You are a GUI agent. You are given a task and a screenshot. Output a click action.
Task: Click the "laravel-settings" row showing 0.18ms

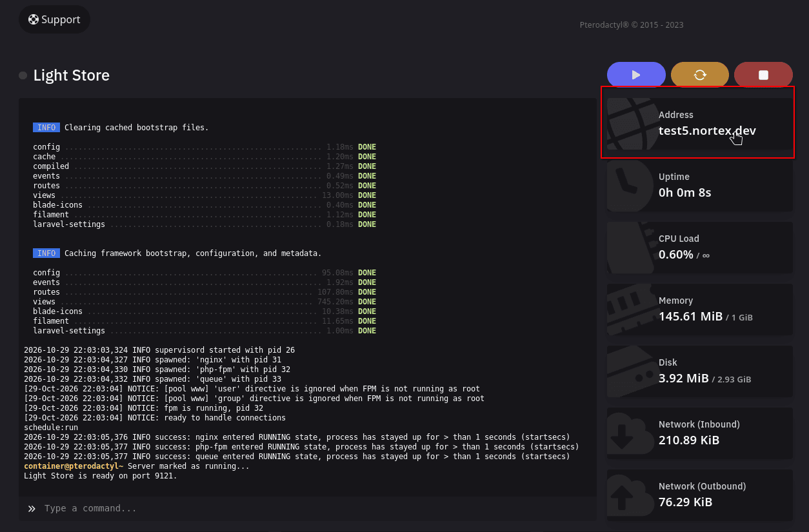pyautogui.click(x=205, y=224)
